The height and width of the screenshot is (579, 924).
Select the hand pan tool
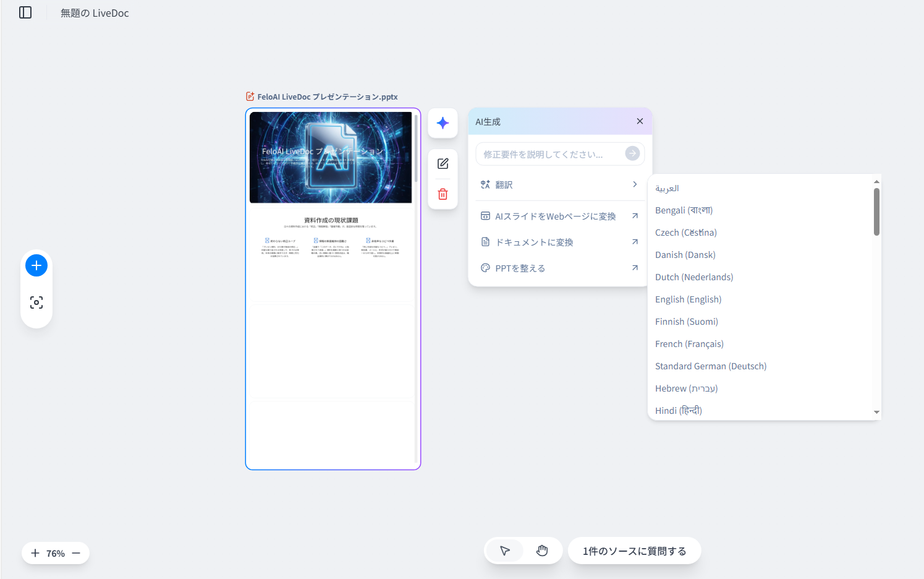pos(542,551)
